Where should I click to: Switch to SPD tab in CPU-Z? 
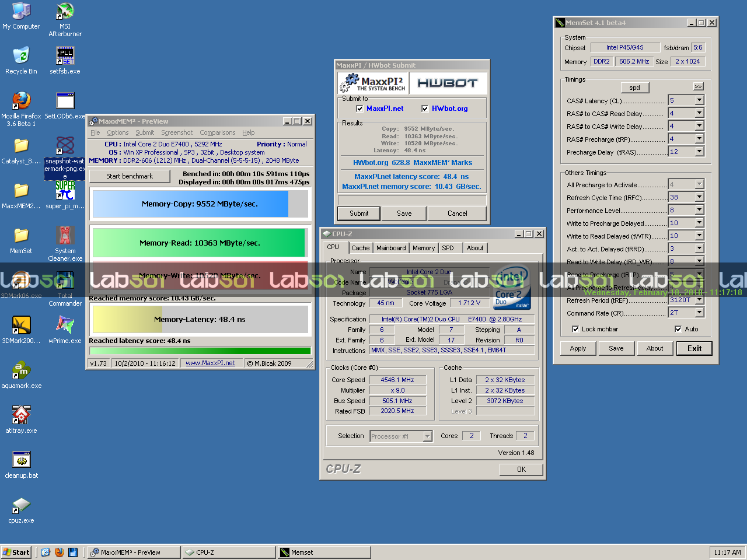tap(448, 248)
